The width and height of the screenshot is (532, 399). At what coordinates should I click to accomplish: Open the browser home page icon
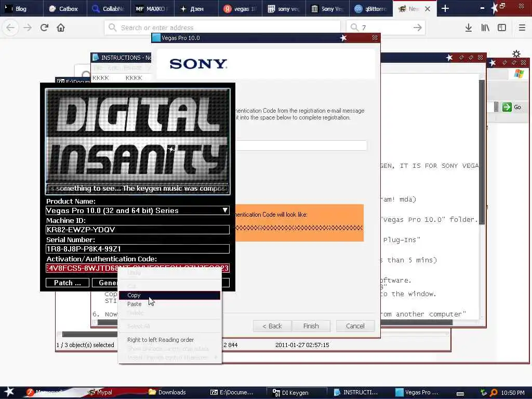pos(61,28)
